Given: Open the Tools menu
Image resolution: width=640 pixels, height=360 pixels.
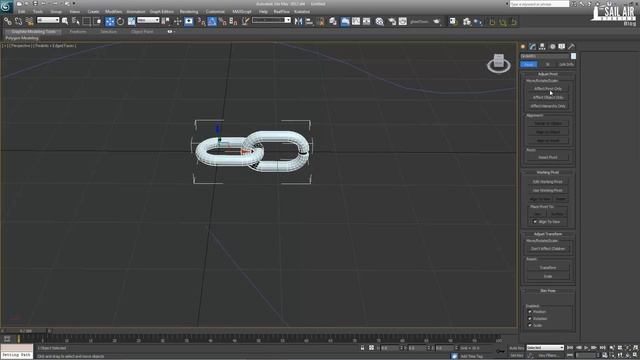Looking at the screenshot, I should 38,11.
